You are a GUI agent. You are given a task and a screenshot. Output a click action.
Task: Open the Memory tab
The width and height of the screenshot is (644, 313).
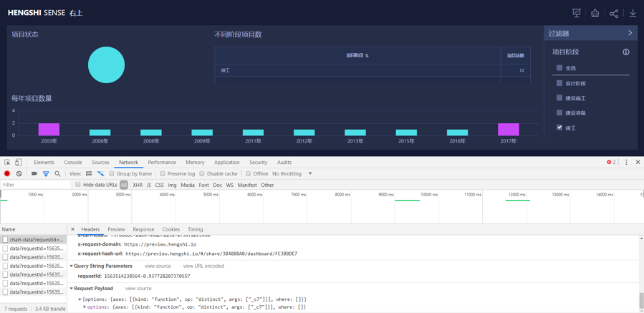coord(195,163)
